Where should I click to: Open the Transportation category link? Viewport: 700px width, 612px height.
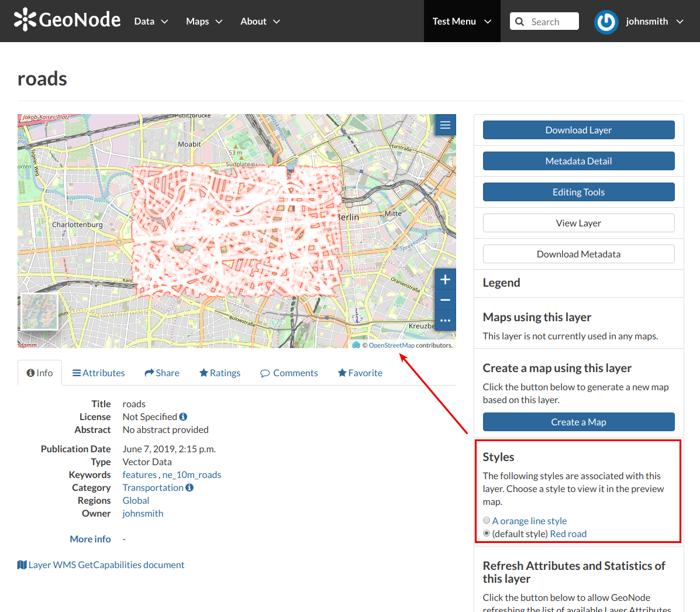pyautogui.click(x=153, y=488)
